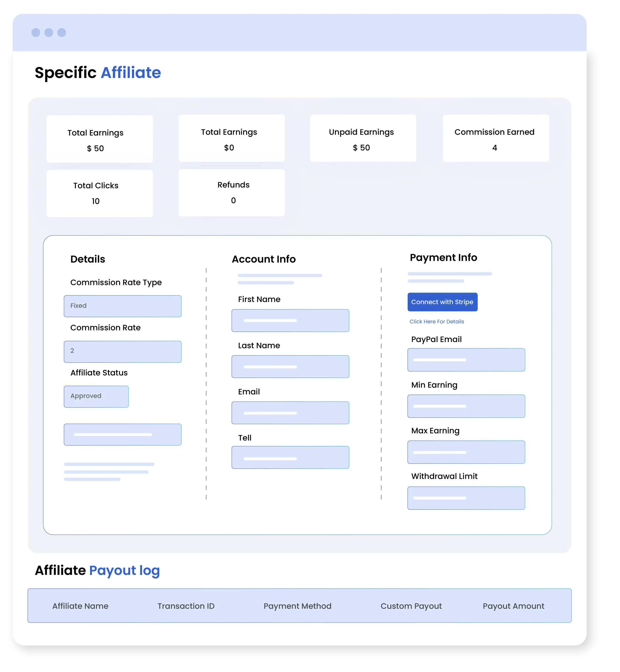Click into the Email input field
This screenshot has width=620, height=672.
coord(290,413)
